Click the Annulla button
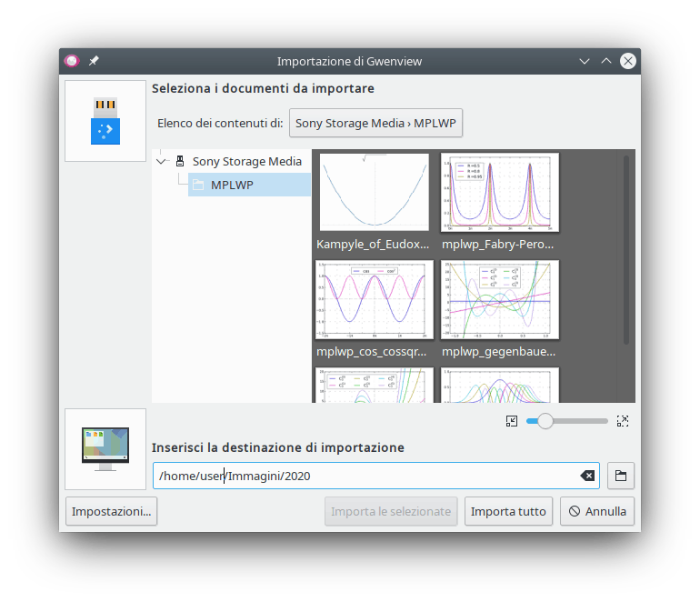 (597, 511)
